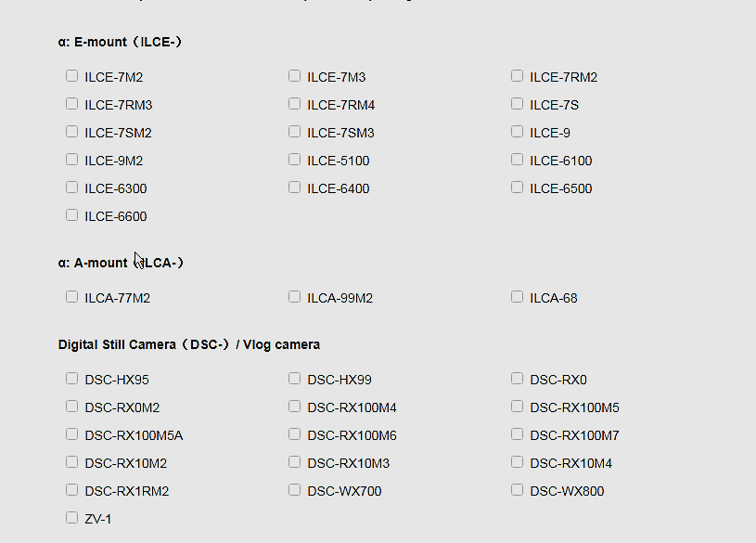
Task: Check the DSC-WX800 option
Action: 518,490
